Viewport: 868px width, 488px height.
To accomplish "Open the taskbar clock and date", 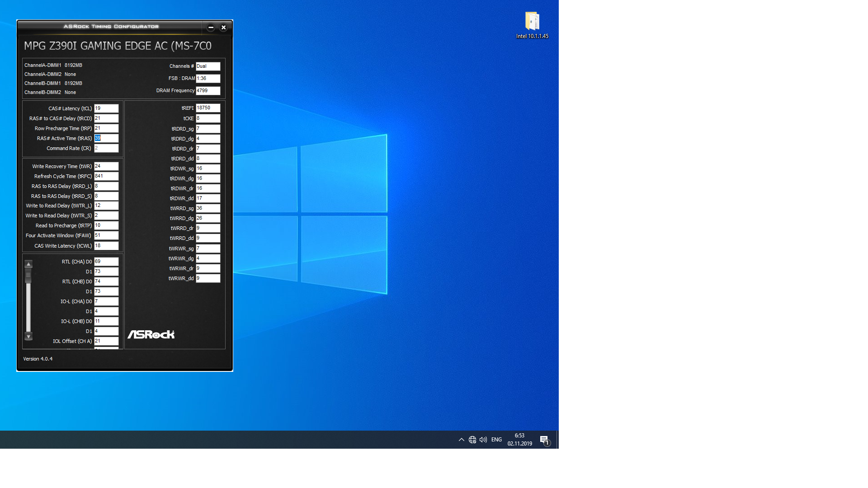I will pos(519,440).
